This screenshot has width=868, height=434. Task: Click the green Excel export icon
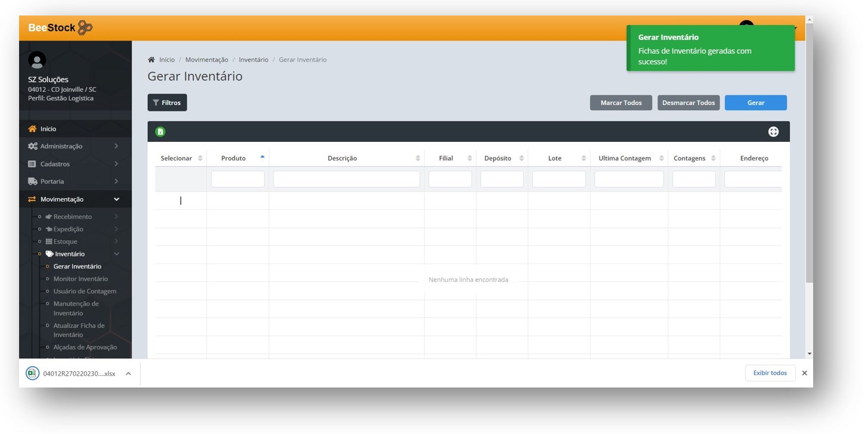[x=160, y=132]
